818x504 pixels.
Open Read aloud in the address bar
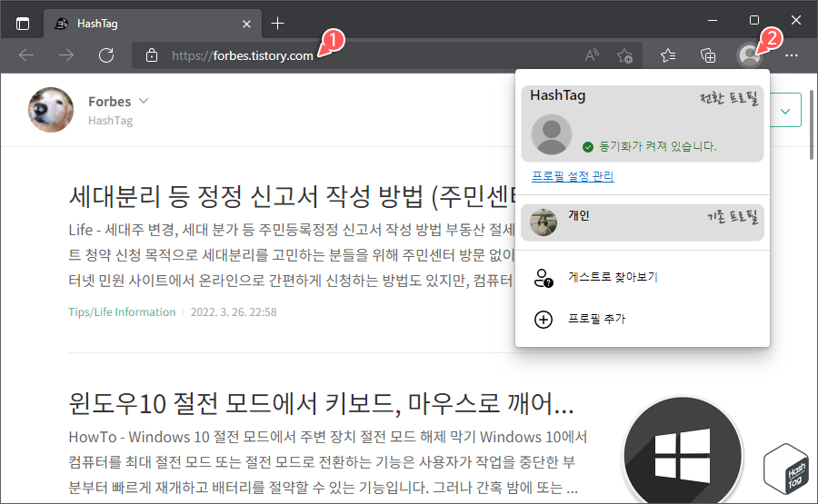click(x=592, y=55)
